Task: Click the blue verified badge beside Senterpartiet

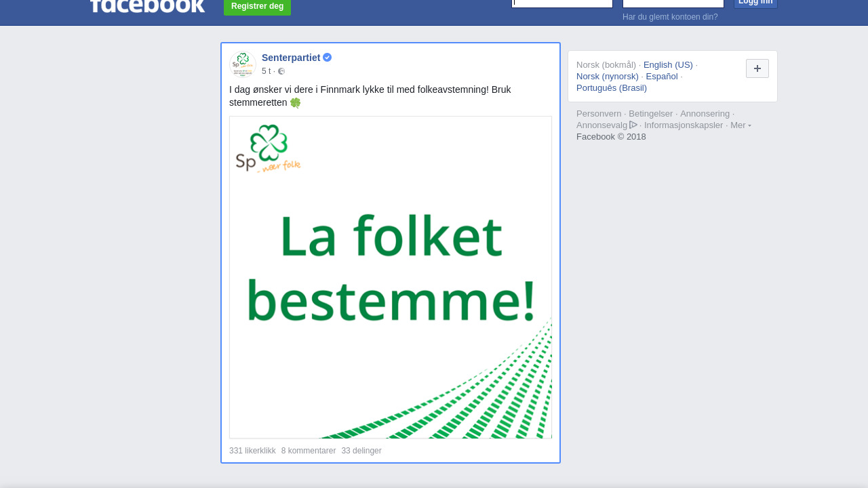Action: coord(327,58)
